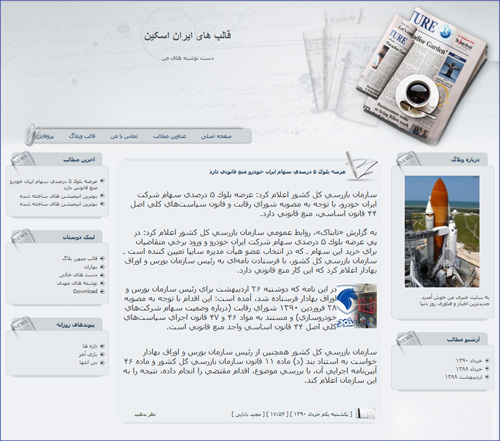Click the نظر بدهید comment link

145,414
